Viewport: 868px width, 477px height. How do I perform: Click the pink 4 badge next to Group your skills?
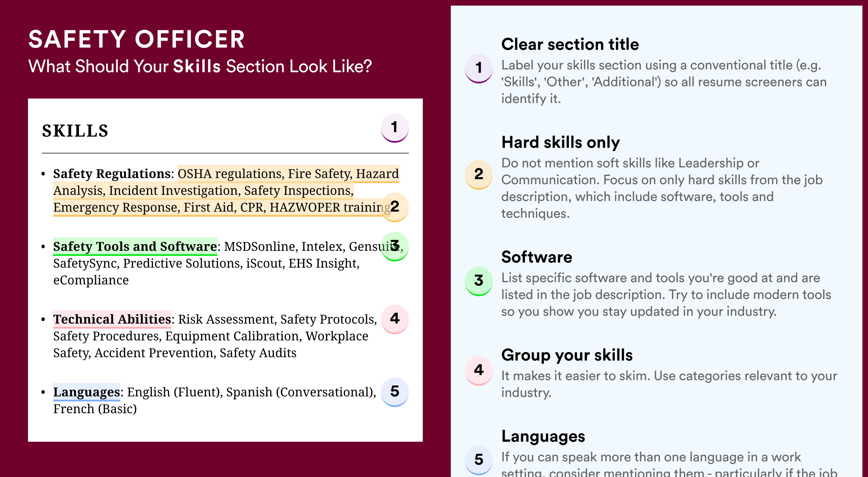479,371
